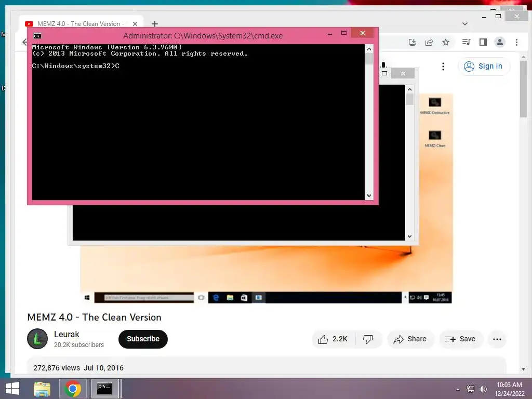The width and height of the screenshot is (532, 399).
Task: Select the Command Prompt taskbar button
Action: (105, 389)
